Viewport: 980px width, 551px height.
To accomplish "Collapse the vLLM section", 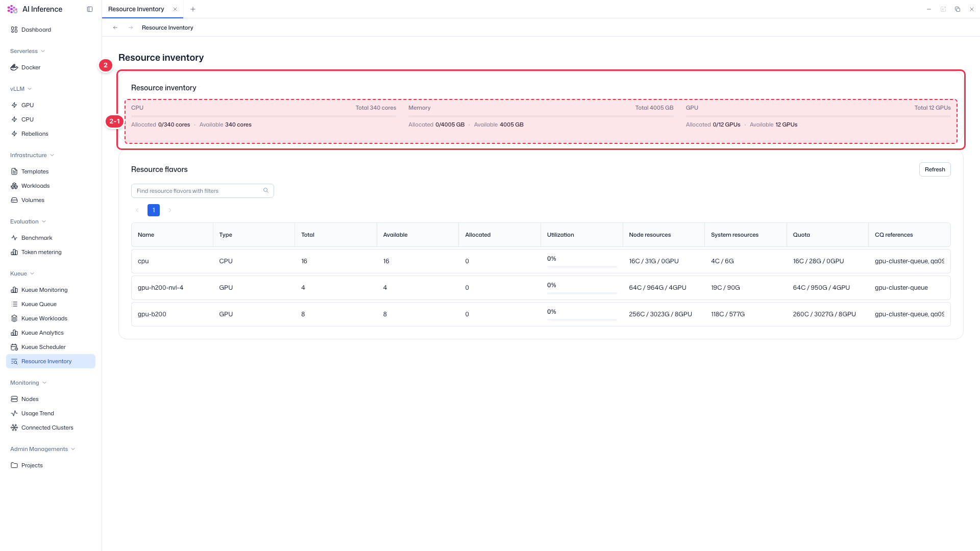I will point(30,89).
